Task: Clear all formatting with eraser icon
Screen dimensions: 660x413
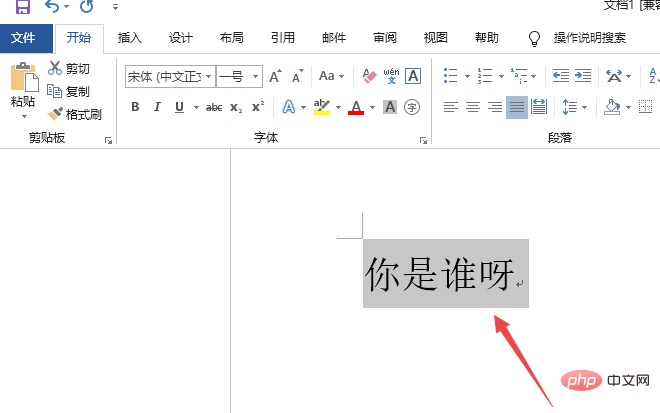Action: coord(369,76)
